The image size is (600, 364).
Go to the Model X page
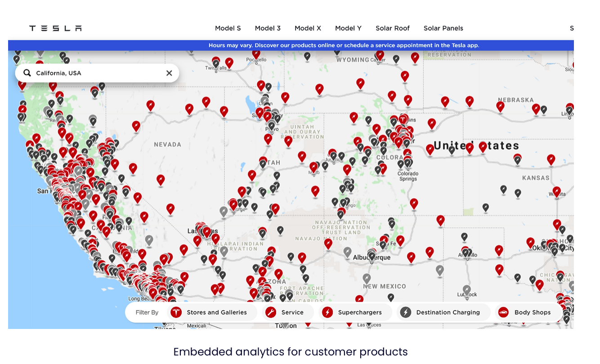click(x=308, y=28)
